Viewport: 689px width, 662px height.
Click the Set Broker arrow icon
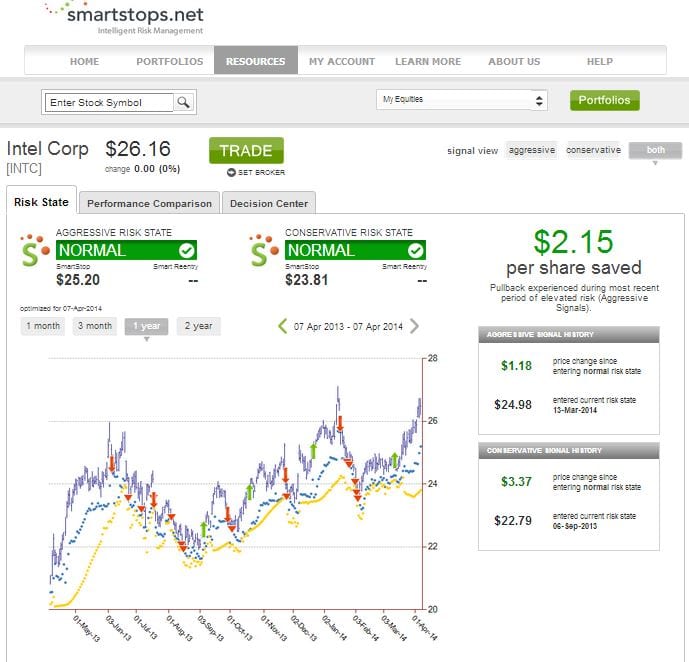[231, 172]
